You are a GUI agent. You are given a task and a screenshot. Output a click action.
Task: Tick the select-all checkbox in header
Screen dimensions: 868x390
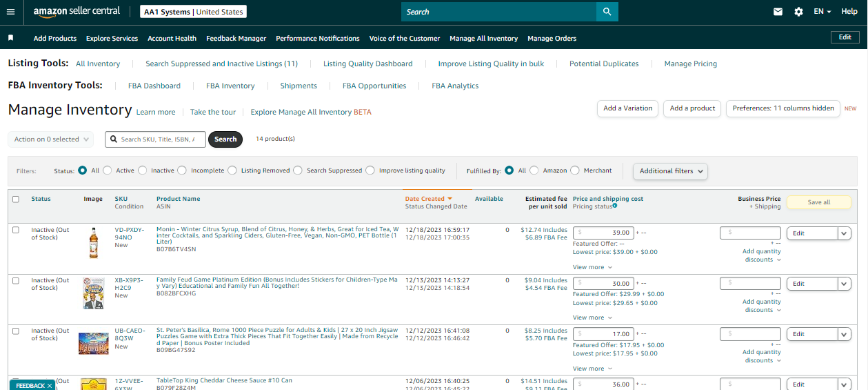(x=16, y=199)
